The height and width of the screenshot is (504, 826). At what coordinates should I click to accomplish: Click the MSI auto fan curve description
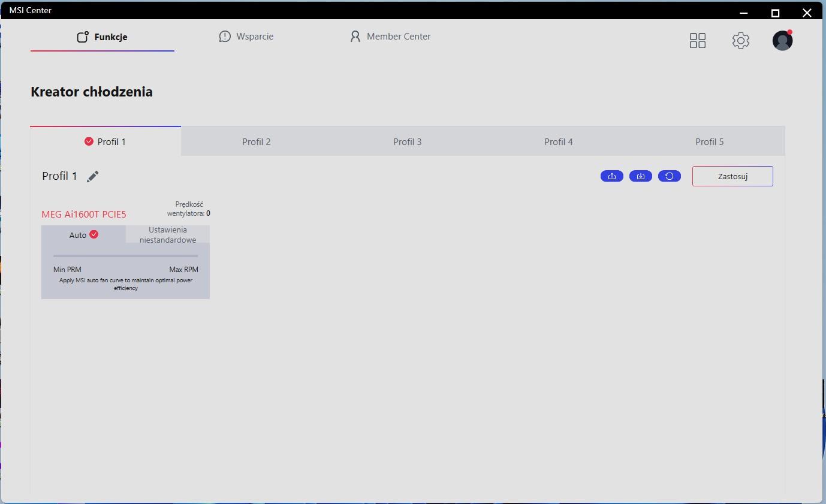tap(126, 284)
